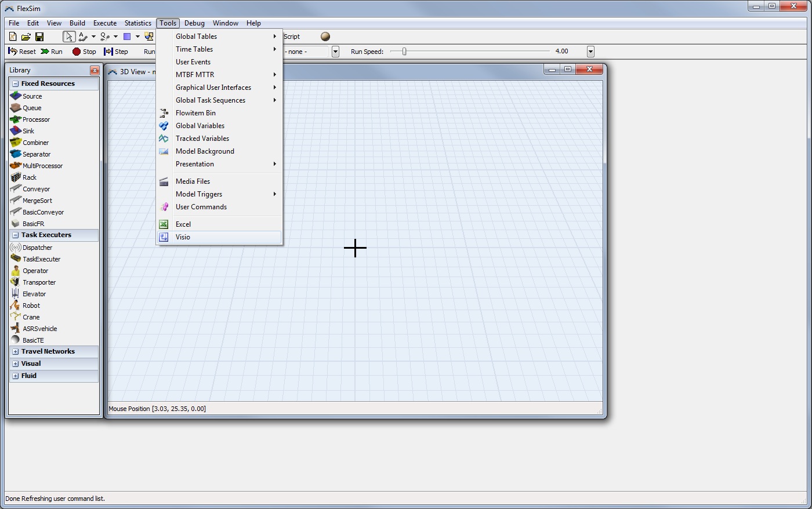Open the '- none -' stop time dropdown
Screen dimensions: 812x509
click(x=335, y=52)
